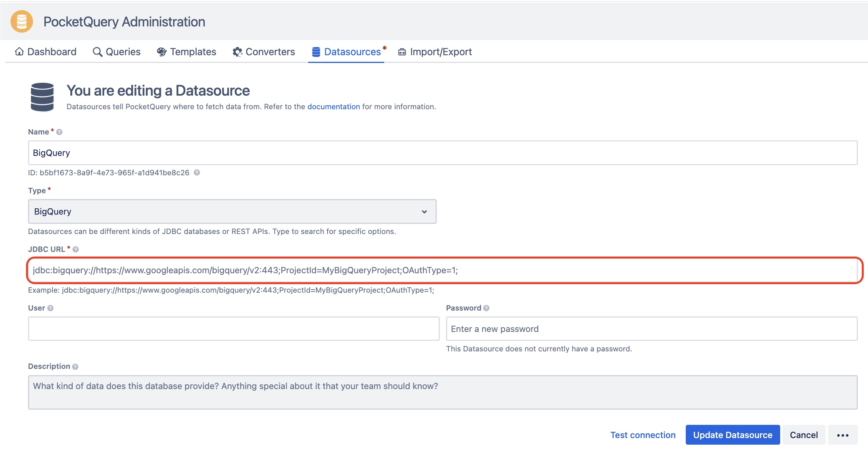Open the Converters tab

264,52
